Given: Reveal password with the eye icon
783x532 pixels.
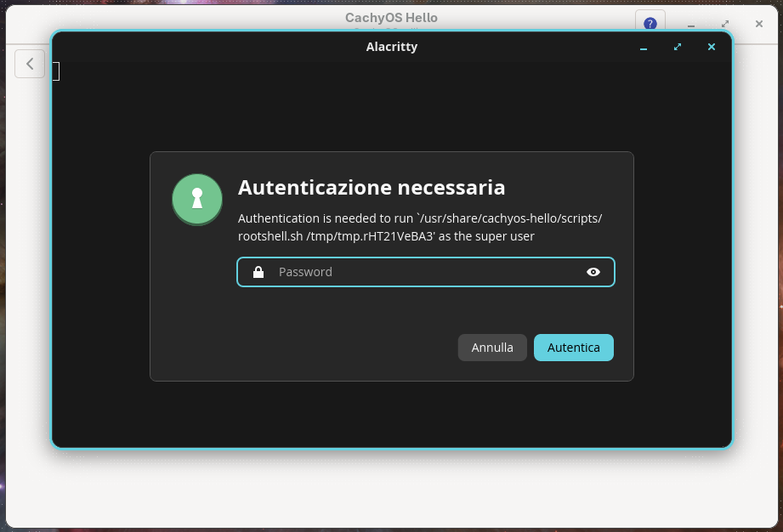Looking at the screenshot, I should pyautogui.click(x=593, y=272).
